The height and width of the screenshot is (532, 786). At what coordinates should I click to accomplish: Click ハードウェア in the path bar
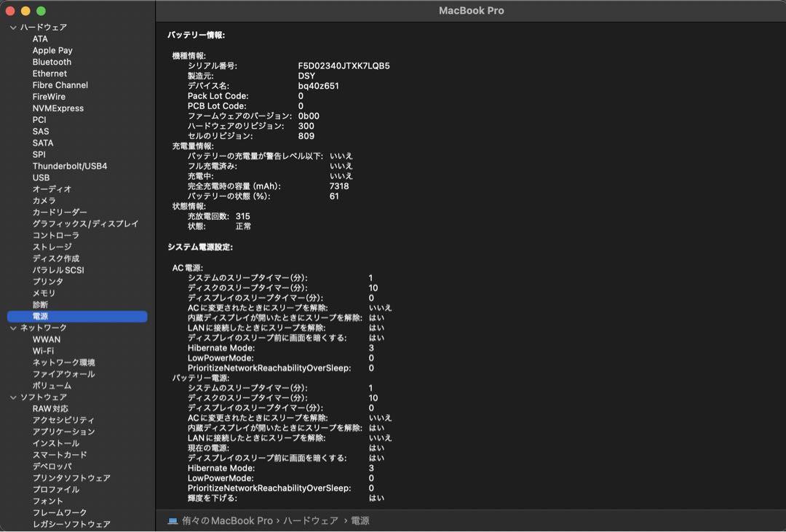coord(310,520)
